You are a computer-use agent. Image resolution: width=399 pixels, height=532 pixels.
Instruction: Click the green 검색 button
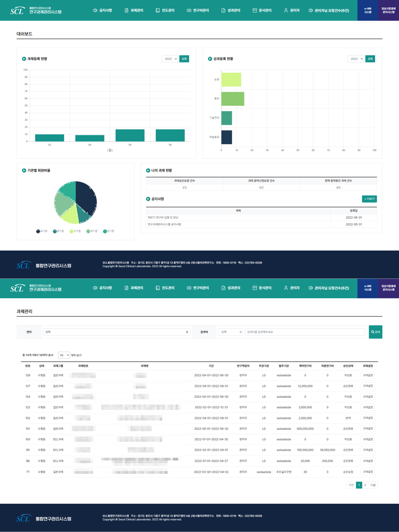click(375, 332)
